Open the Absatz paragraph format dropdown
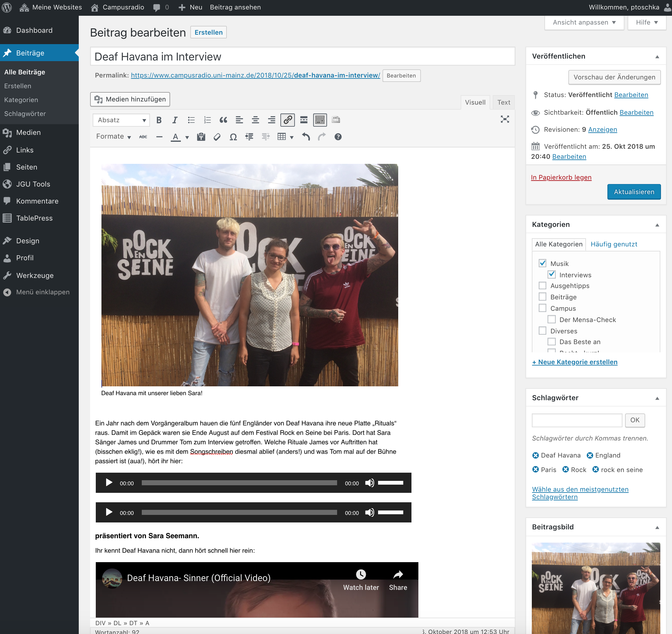This screenshot has width=672, height=634. pyautogui.click(x=121, y=120)
